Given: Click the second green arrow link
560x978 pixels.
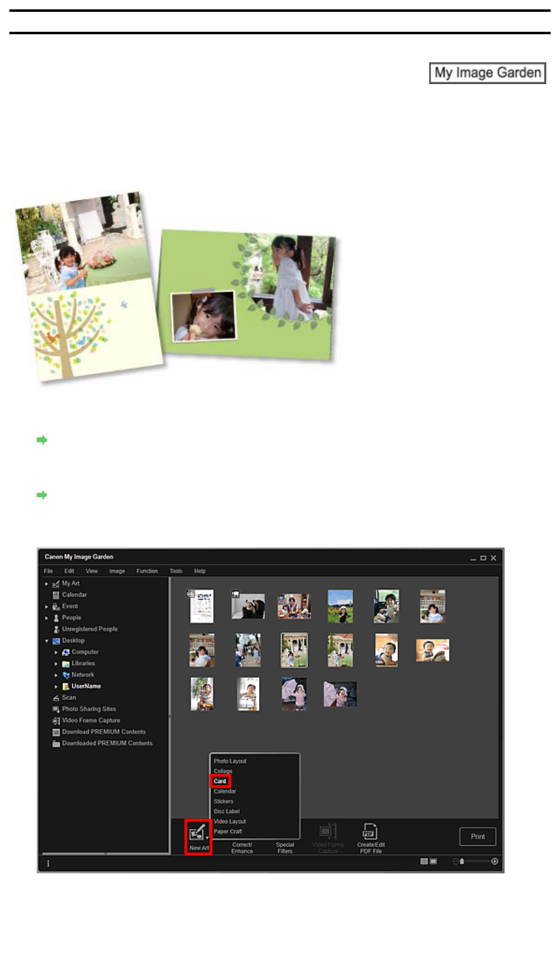Looking at the screenshot, I should pos(42,495).
